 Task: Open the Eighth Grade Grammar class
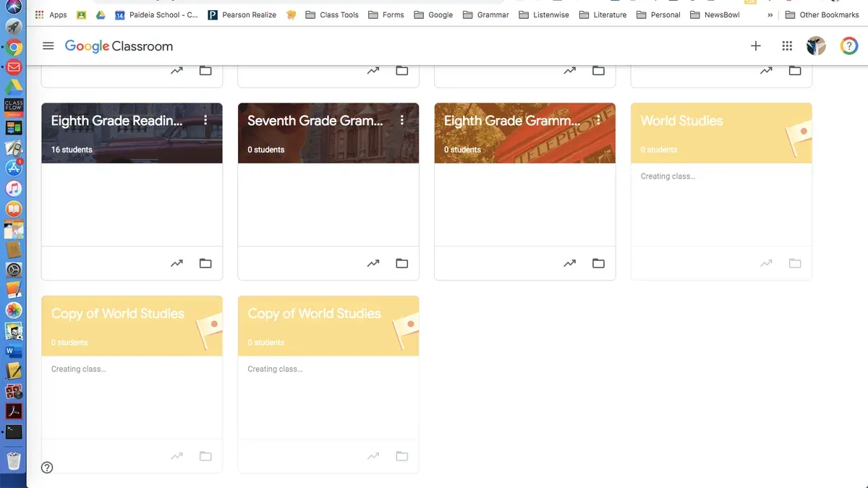click(512, 121)
